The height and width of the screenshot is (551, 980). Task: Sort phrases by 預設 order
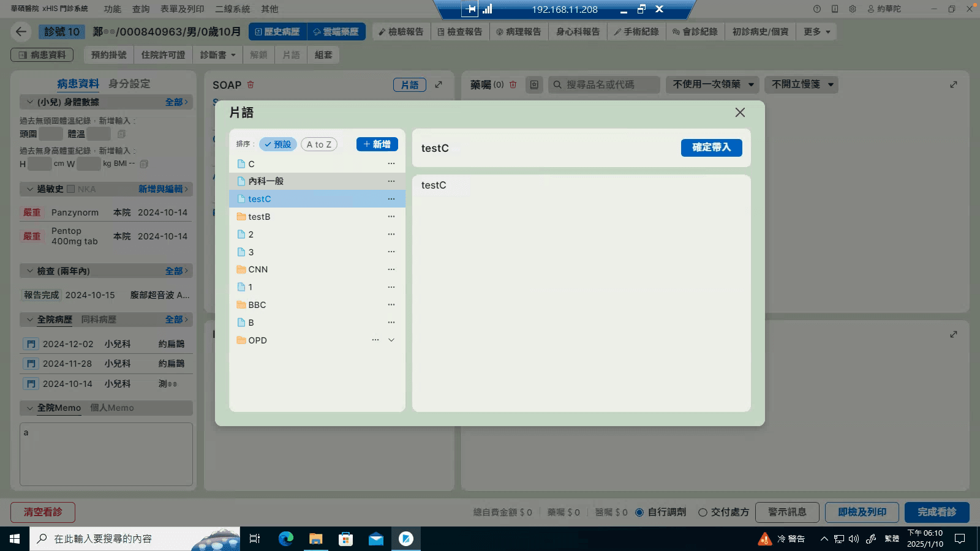pyautogui.click(x=278, y=144)
